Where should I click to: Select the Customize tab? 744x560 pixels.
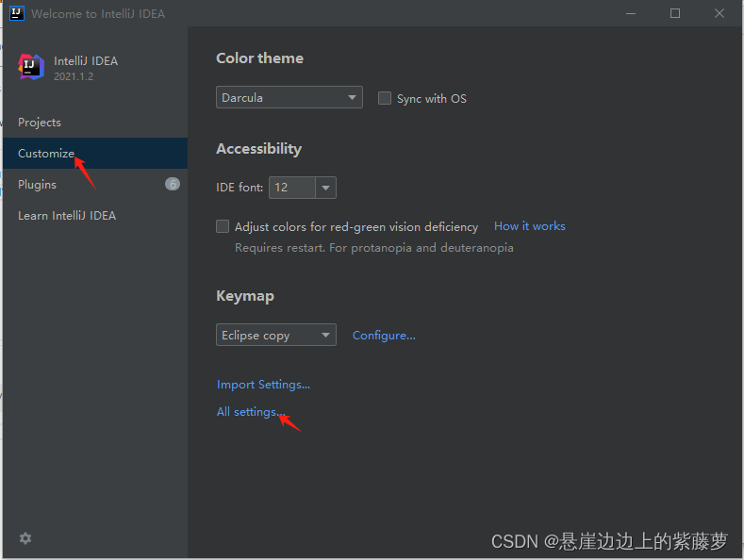point(95,154)
